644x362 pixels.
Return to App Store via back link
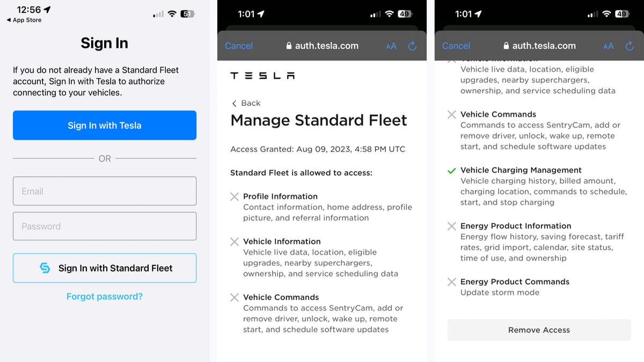[x=24, y=20]
